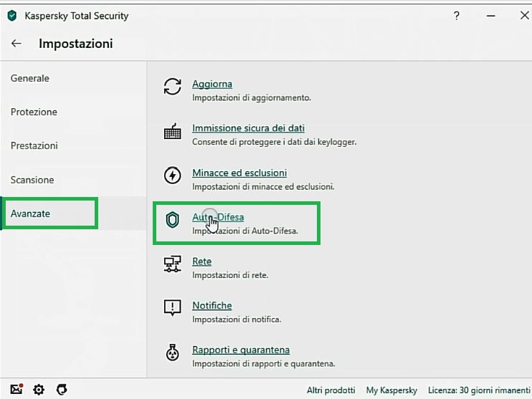The image size is (532, 399).
Task: Open Immissione sicura dei dati link
Action: (248, 128)
